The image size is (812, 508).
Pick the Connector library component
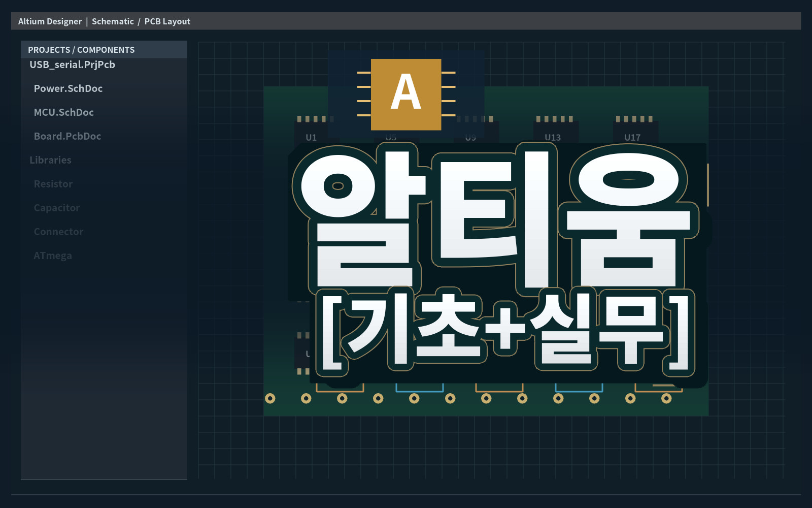pos(58,232)
